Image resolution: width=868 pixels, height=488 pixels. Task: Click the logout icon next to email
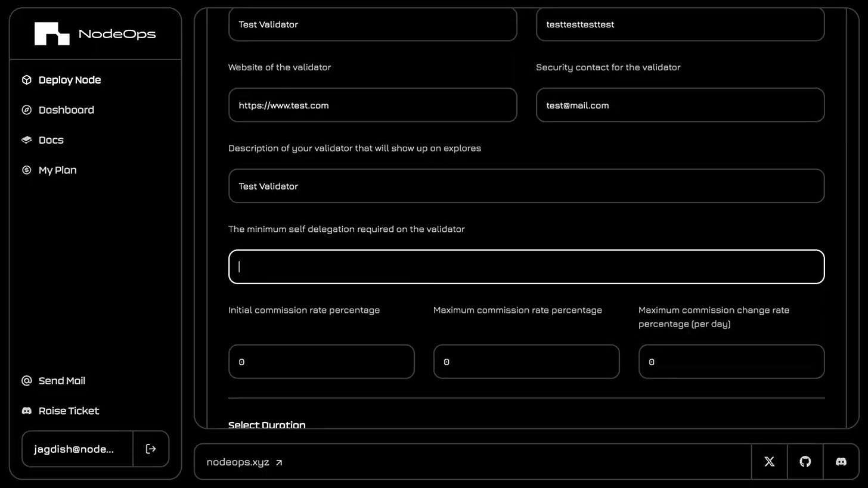(151, 449)
